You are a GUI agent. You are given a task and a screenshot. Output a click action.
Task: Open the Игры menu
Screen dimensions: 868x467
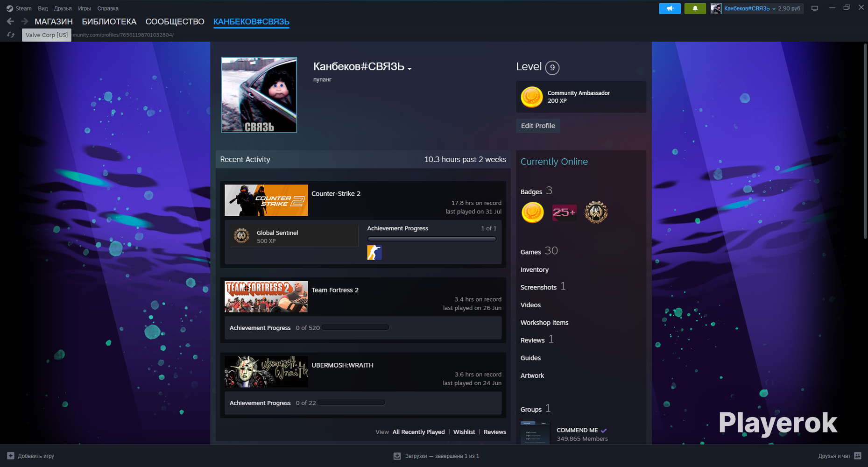pos(85,8)
